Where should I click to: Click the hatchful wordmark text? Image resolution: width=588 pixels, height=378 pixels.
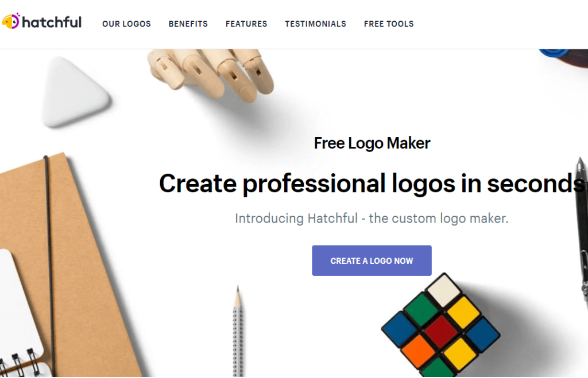52,22
